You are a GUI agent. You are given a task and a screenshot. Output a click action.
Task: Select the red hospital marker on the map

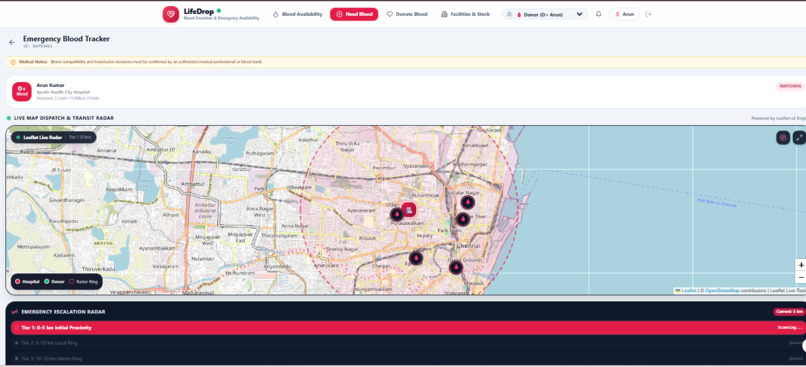[409, 210]
